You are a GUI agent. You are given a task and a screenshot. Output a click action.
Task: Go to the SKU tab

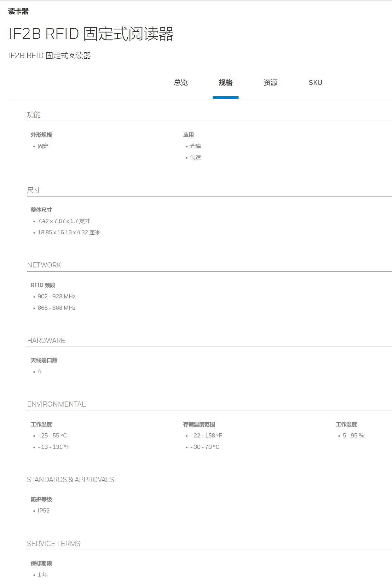[315, 83]
